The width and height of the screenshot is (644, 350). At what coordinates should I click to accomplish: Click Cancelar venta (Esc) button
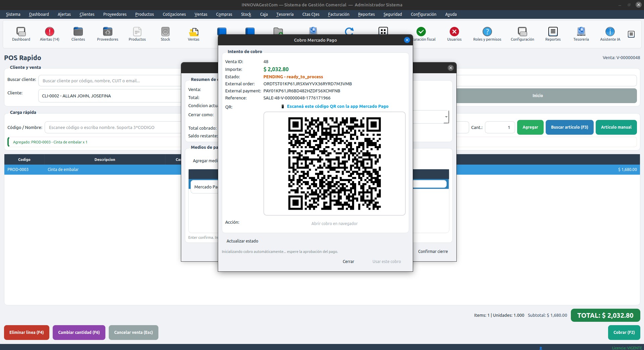[133, 333]
